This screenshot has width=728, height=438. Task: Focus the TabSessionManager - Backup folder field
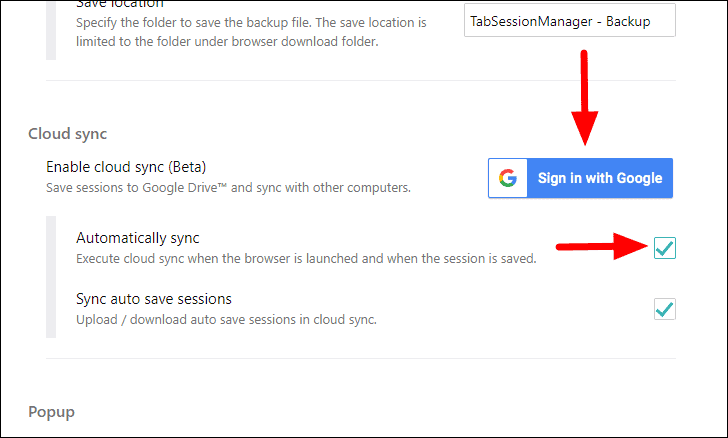[x=569, y=20]
